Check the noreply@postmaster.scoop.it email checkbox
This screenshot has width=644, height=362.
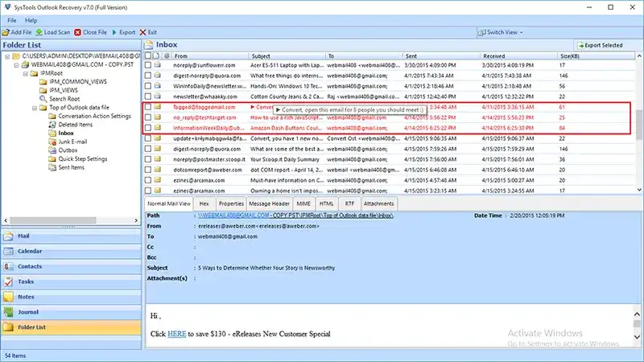[x=148, y=159]
